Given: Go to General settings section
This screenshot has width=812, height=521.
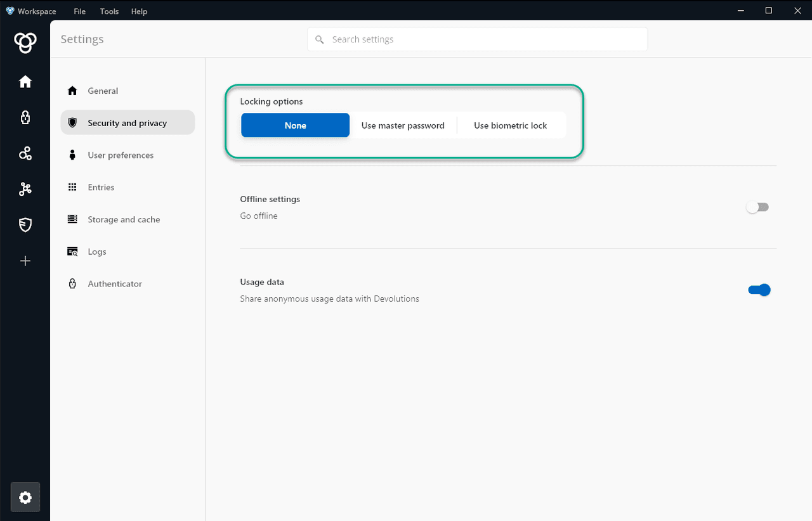Looking at the screenshot, I should coord(103,91).
